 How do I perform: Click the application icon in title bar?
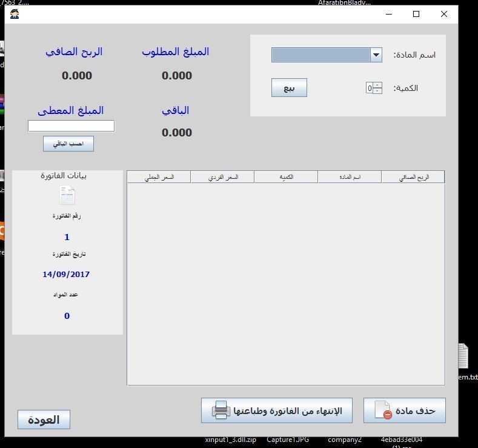click(x=15, y=14)
